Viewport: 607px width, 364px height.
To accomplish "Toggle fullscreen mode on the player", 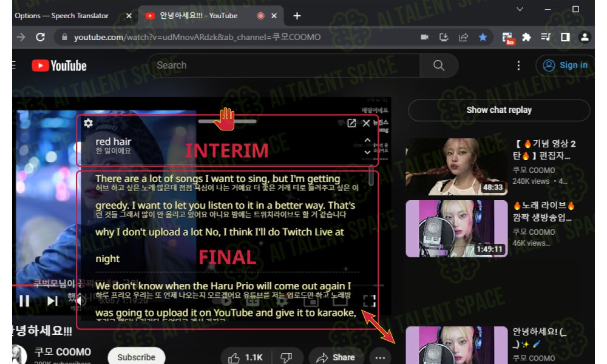I will [x=369, y=300].
